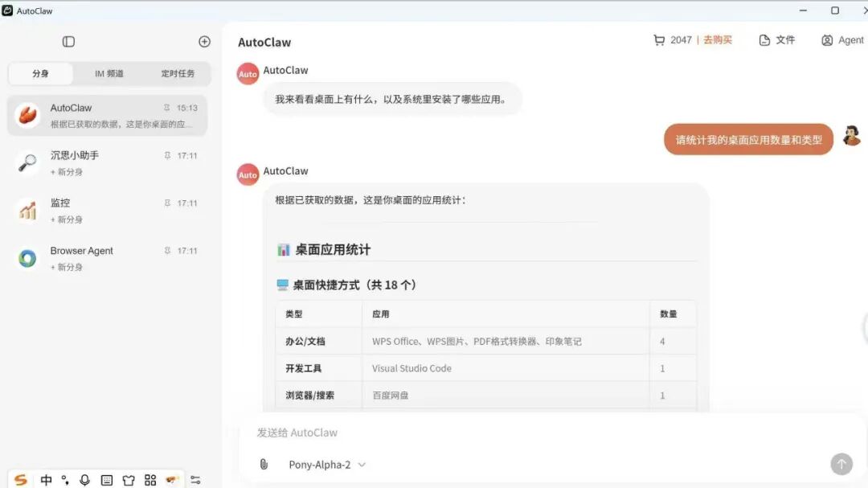This screenshot has height=488, width=868.
Task: Open the 沉思小助手 agent
Action: click(x=108, y=163)
